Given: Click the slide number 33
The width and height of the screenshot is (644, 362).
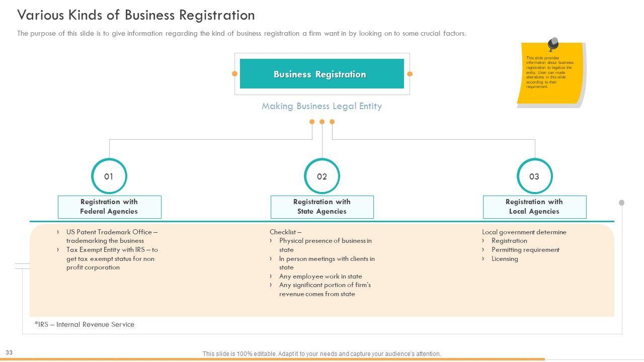Looking at the screenshot, I should (9, 353).
